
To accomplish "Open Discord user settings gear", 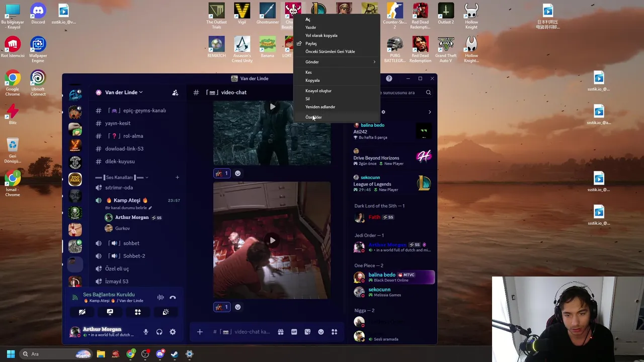I will 173,332.
